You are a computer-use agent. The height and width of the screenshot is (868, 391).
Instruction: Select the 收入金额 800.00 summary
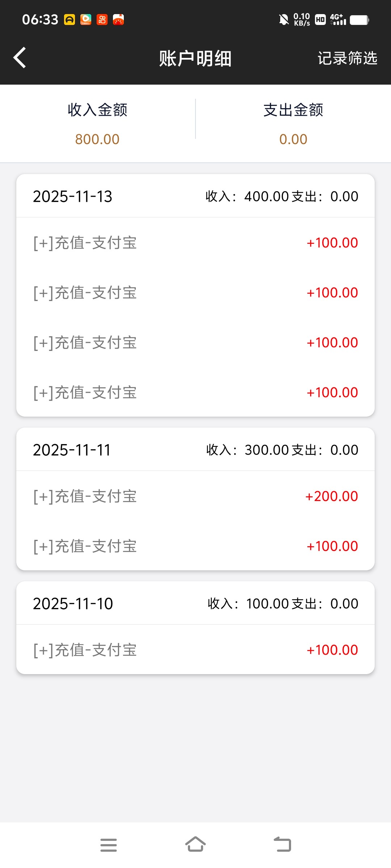point(97,124)
